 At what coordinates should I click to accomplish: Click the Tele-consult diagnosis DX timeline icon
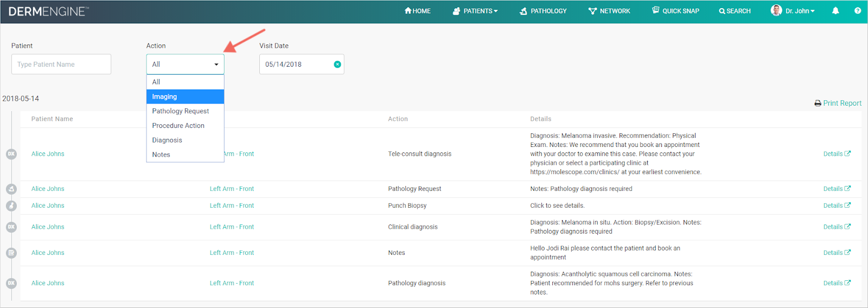tap(11, 154)
